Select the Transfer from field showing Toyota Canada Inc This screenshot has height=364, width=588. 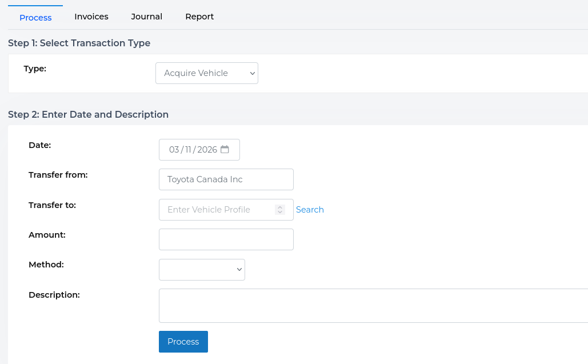point(226,179)
